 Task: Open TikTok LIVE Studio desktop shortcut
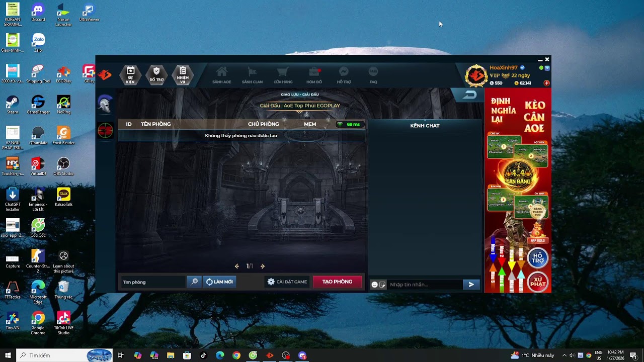(x=63, y=323)
